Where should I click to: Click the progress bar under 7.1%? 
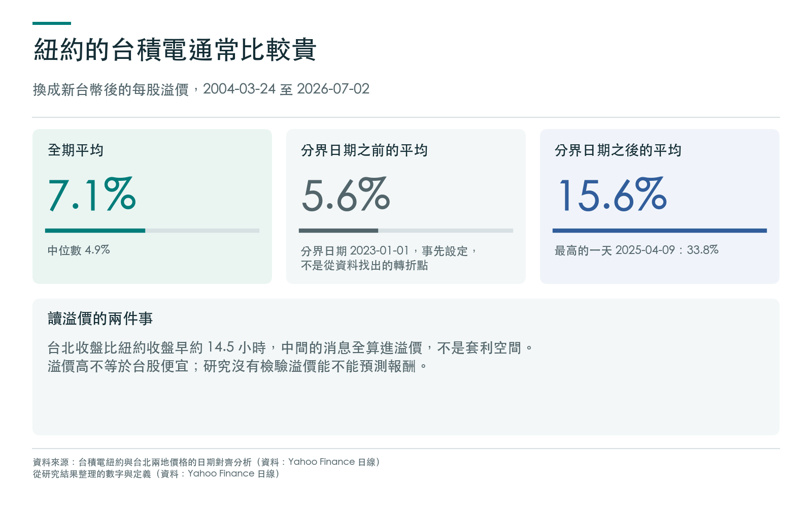pos(152,231)
